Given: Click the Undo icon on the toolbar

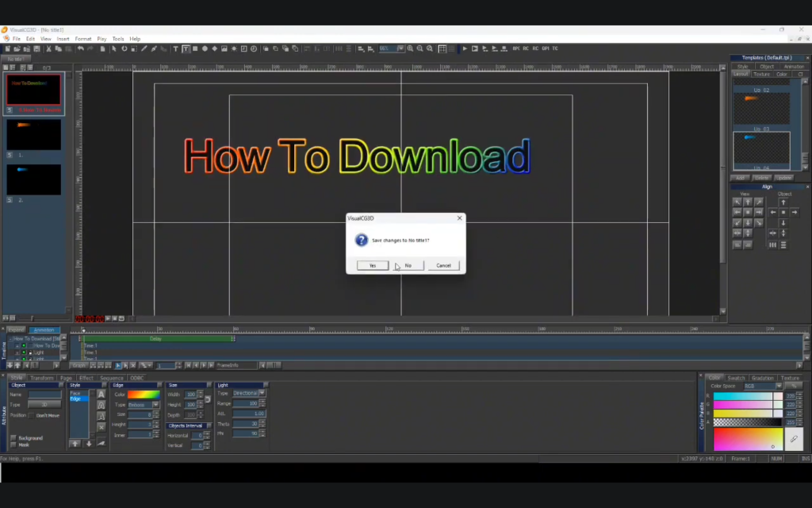Looking at the screenshot, I should (81, 48).
